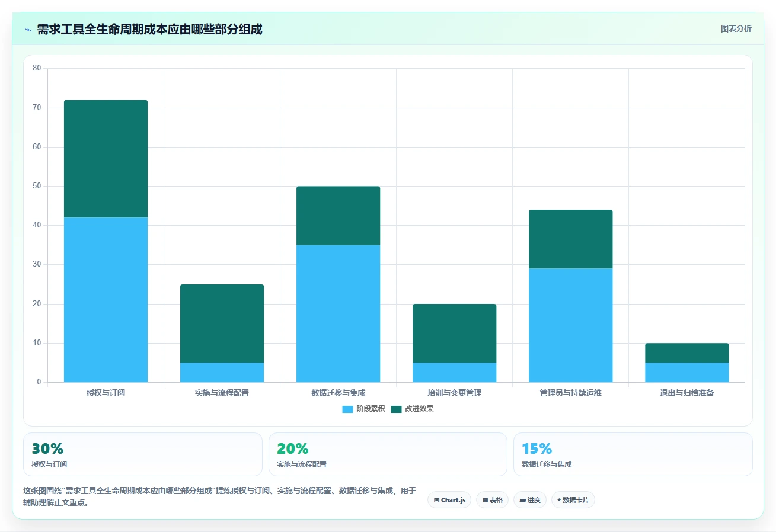Click the description paragraph below the cards

click(x=219, y=496)
